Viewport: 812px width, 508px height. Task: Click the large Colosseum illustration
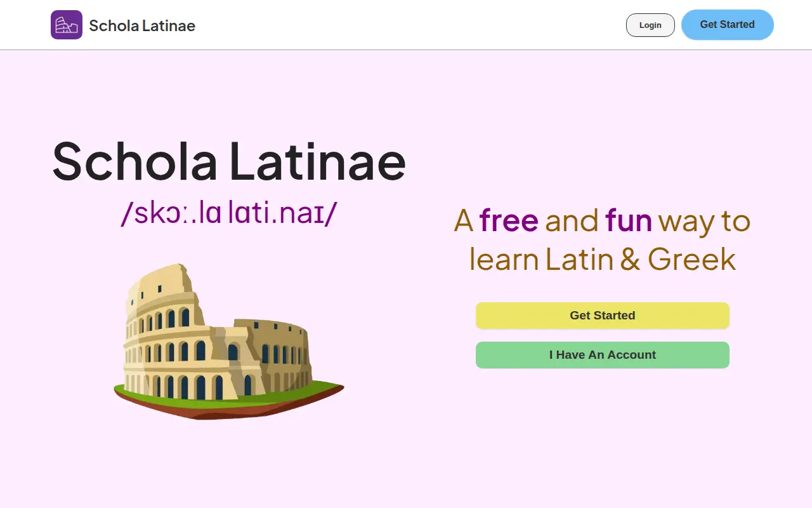229,342
